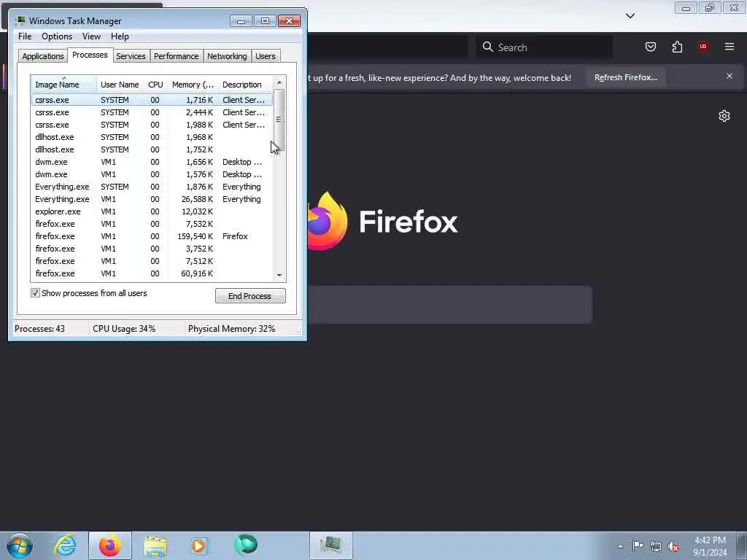
Task: Select dllhost.exe row using 1,752 K
Action: [152, 149]
